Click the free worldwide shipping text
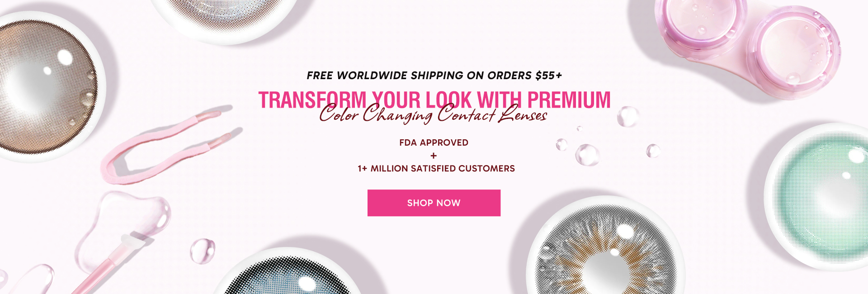 tap(434, 76)
